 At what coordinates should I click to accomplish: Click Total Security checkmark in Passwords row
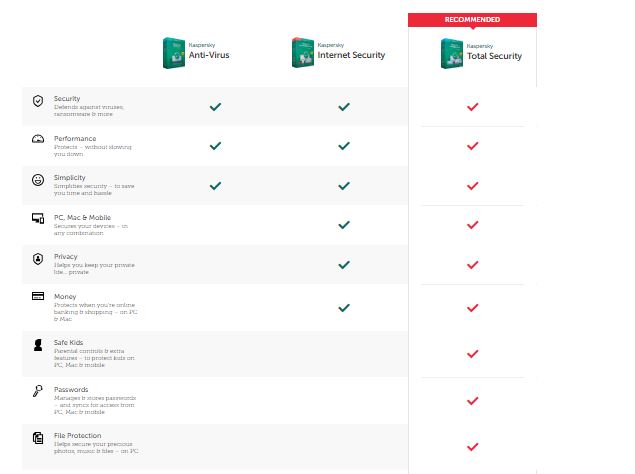tap(473, 401)
